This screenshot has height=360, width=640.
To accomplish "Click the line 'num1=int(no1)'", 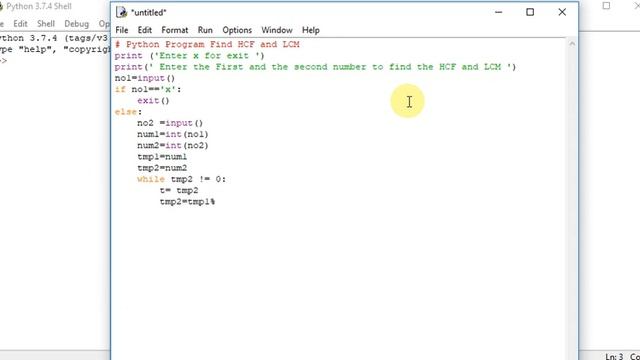I will pyautogui.click(x=173, y=134).
